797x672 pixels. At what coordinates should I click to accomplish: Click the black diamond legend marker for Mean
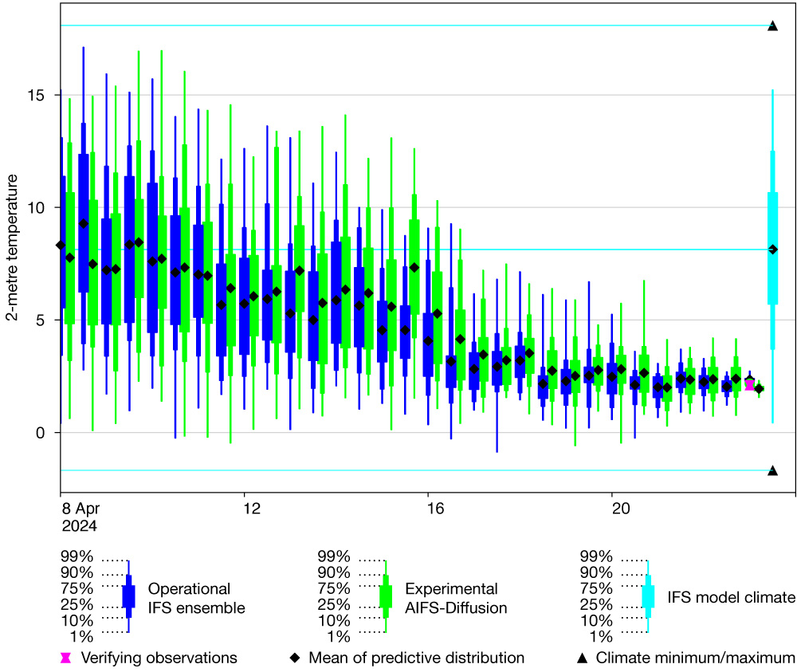(294, 658)
